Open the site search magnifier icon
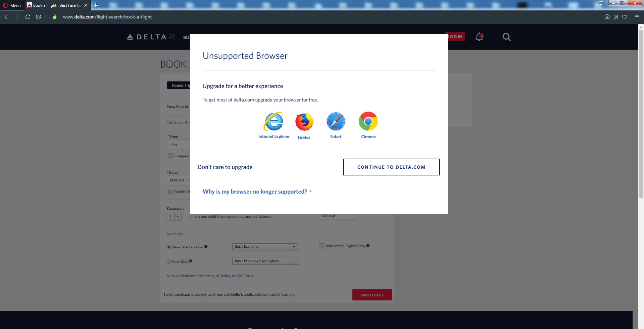Image resolution: width=644 pixels, height=329 pixels. point(507,37)
